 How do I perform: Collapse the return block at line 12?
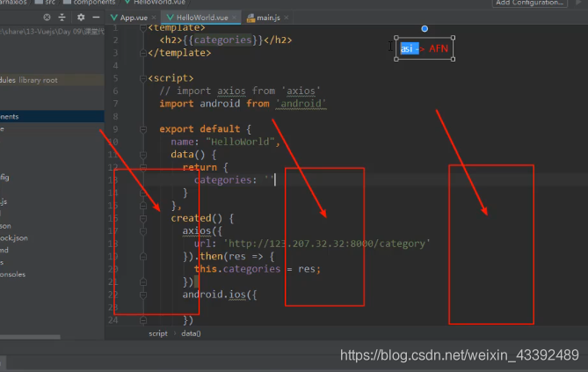[143, 167]
